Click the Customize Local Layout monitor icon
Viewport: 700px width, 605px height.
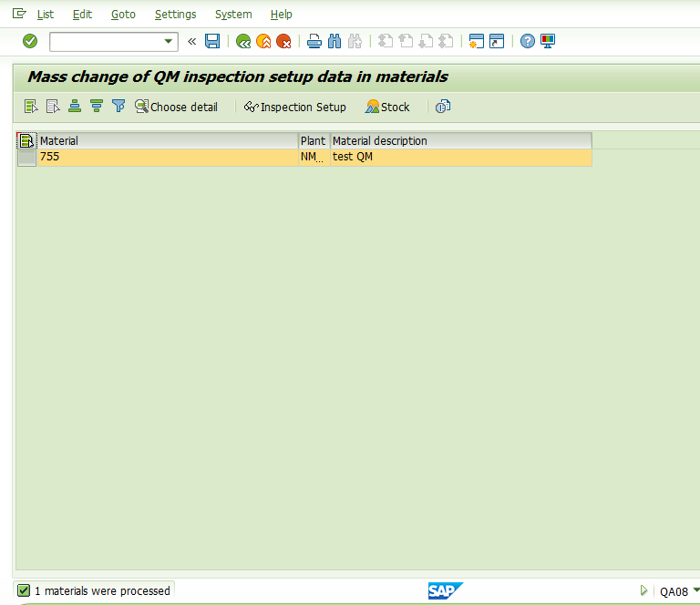[548, 41]
